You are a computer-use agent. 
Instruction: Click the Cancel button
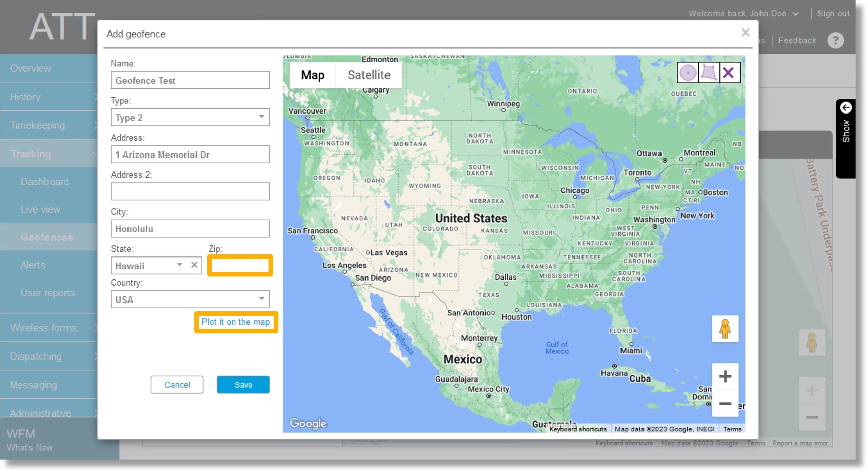[x=177, y=385]
